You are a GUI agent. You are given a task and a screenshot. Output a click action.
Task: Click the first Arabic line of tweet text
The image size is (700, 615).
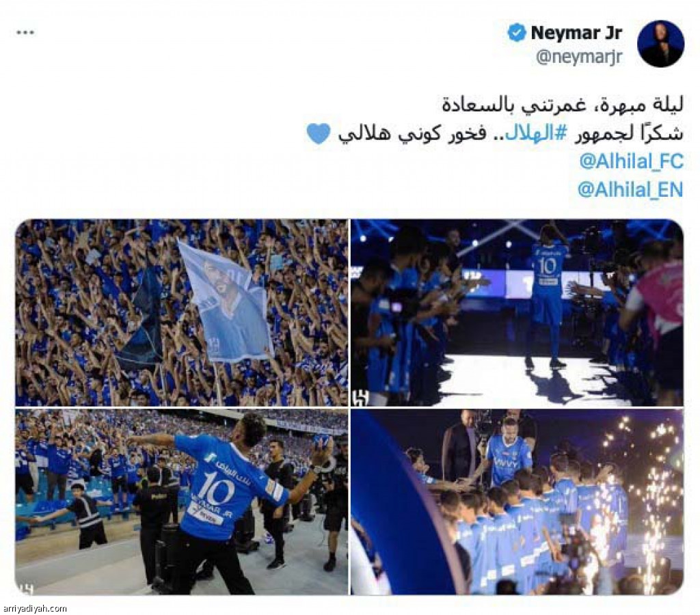click(562, 105)
